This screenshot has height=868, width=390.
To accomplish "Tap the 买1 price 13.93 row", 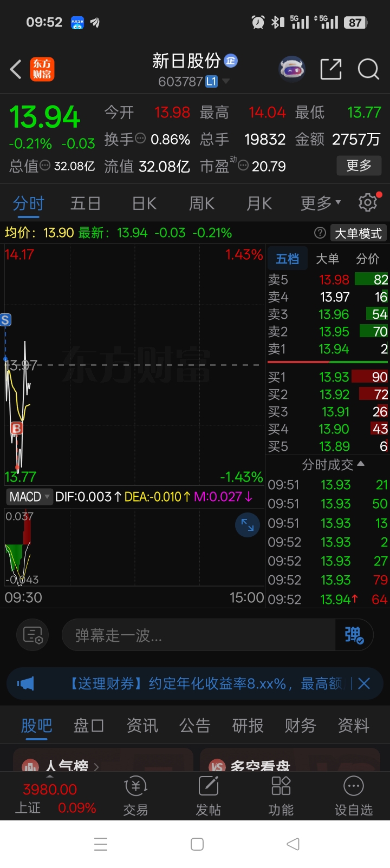I will click(x=328, y=377).
